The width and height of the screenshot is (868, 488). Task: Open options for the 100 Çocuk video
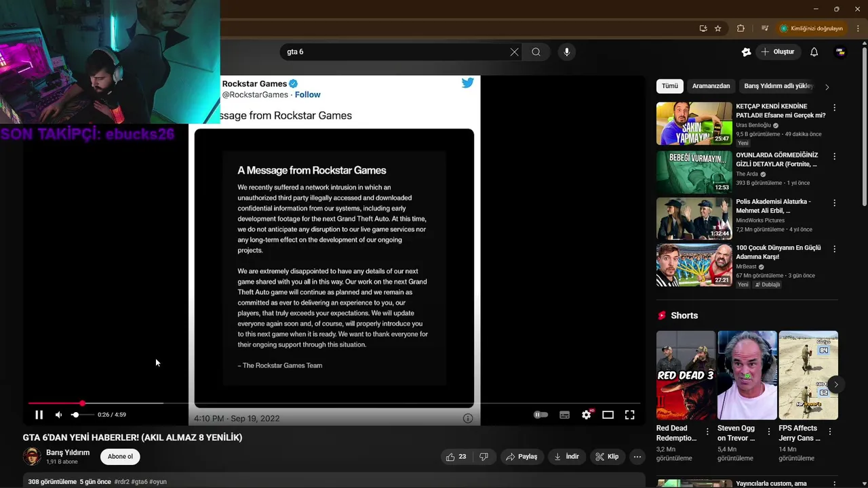tap(835, 249)
